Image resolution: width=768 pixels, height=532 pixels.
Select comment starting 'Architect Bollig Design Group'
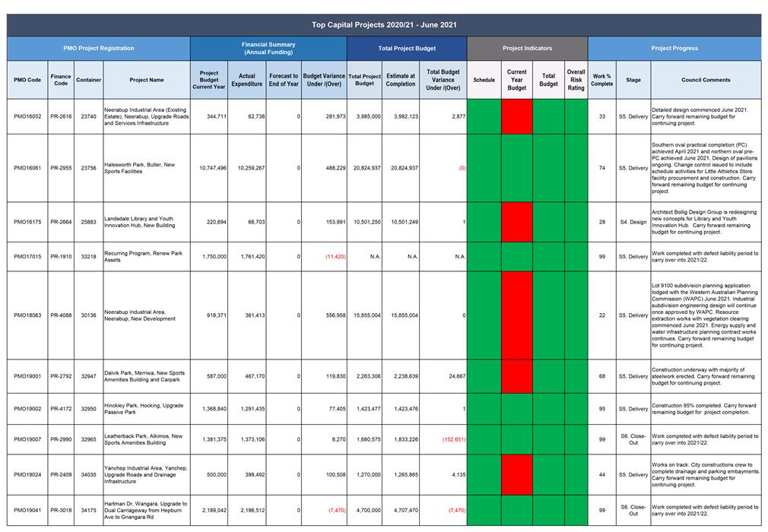704,222
